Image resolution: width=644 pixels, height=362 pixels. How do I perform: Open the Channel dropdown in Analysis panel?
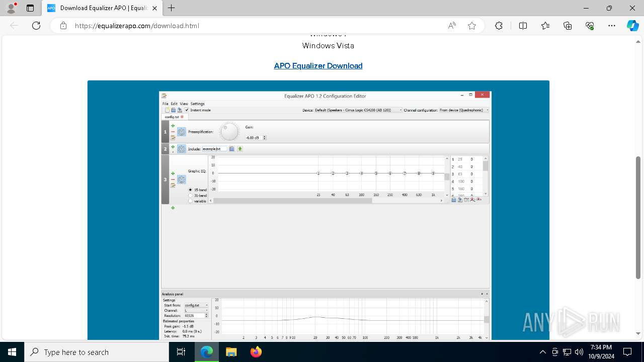(196, 311)
